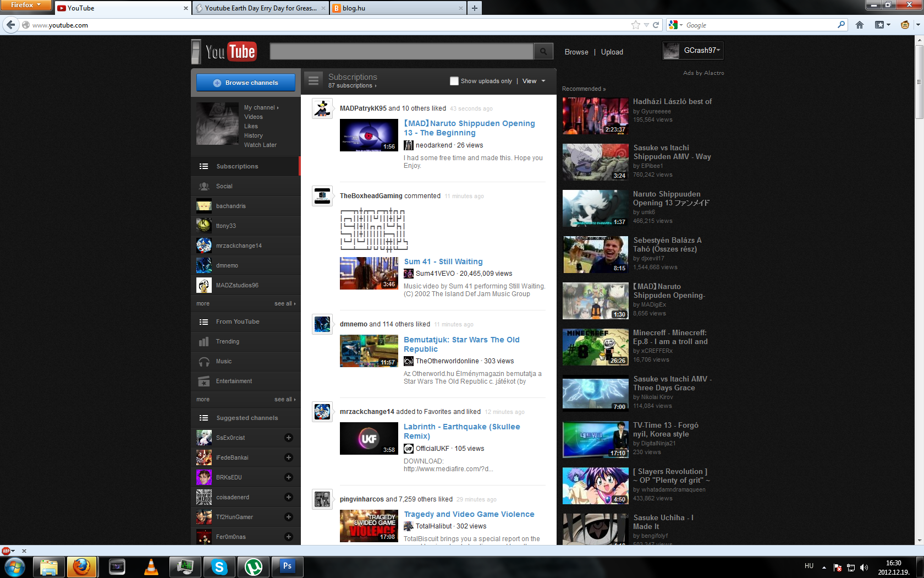Click the Browse link in header
The width and height of the screenshot is (924, 578).
tap(576, 52)
